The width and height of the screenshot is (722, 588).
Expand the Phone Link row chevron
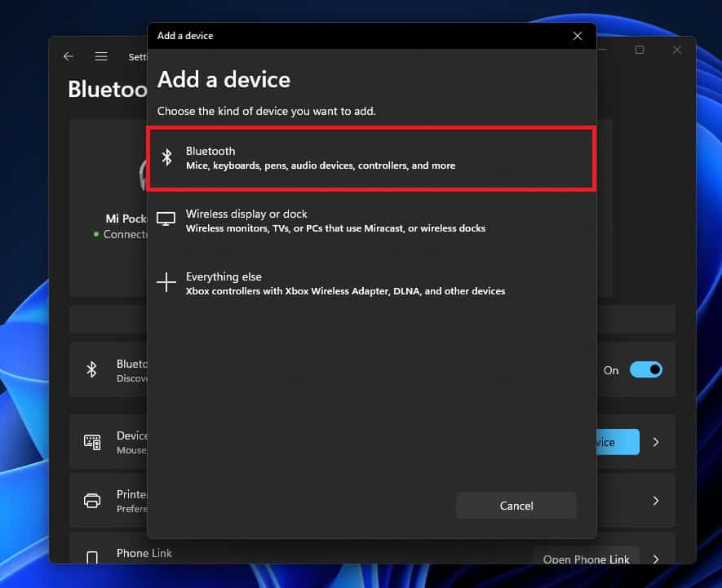pos(656,559)
